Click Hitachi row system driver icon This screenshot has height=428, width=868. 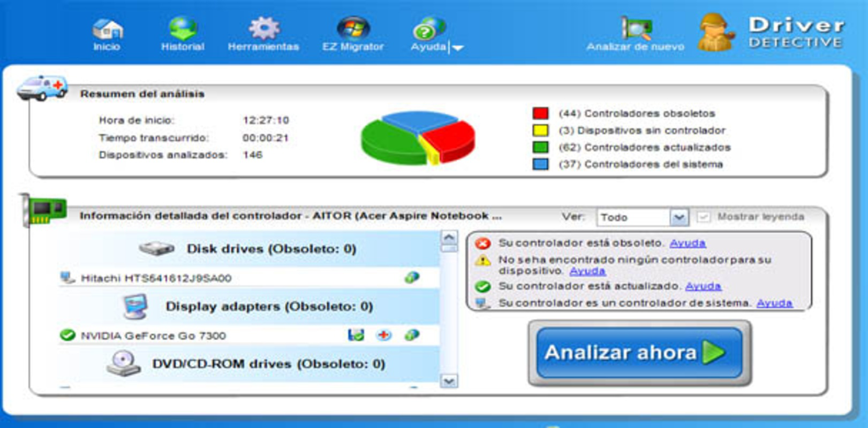tap(67, 278)
